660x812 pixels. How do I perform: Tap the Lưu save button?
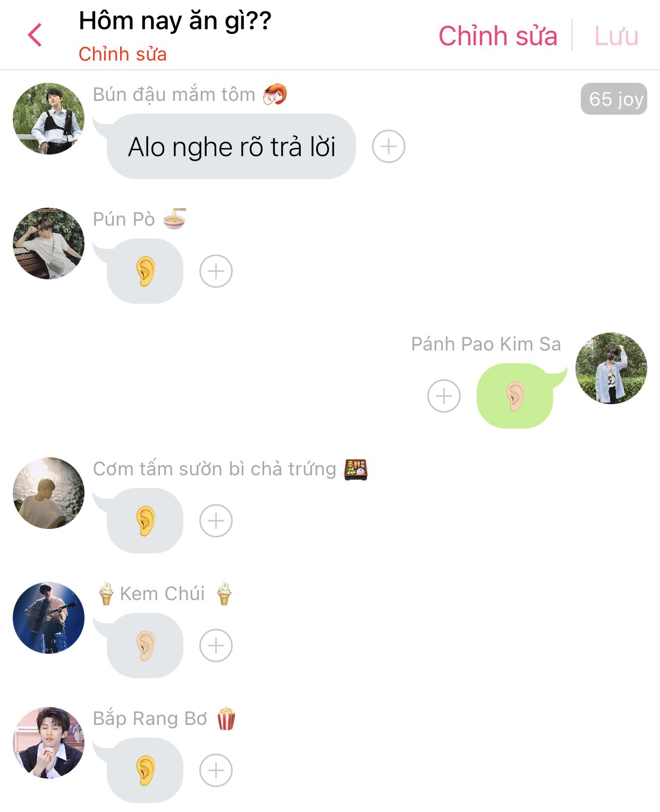click(x=616, y=36)
